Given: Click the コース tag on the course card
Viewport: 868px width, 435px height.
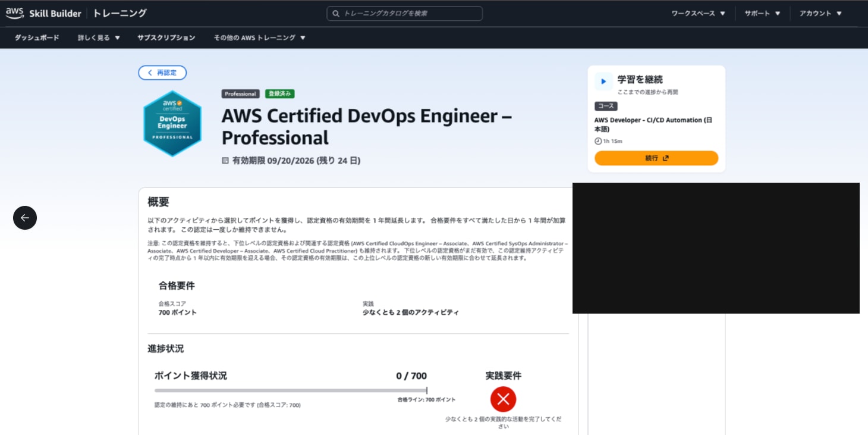Looking at the screenshot, I should 606,106.
